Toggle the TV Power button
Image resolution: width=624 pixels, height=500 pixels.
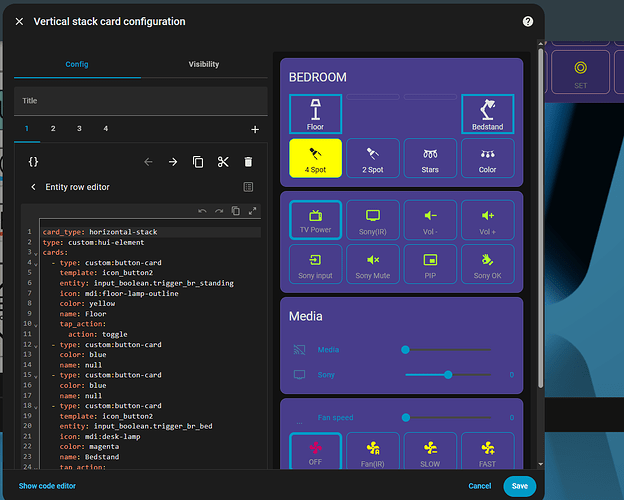(315, 220)
